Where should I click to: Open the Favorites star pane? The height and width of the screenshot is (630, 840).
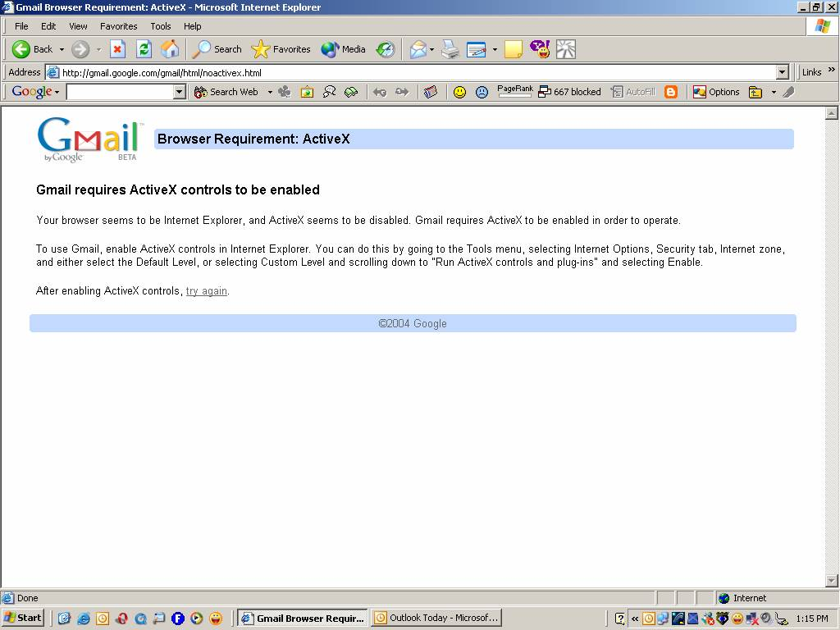click(281, 49)
